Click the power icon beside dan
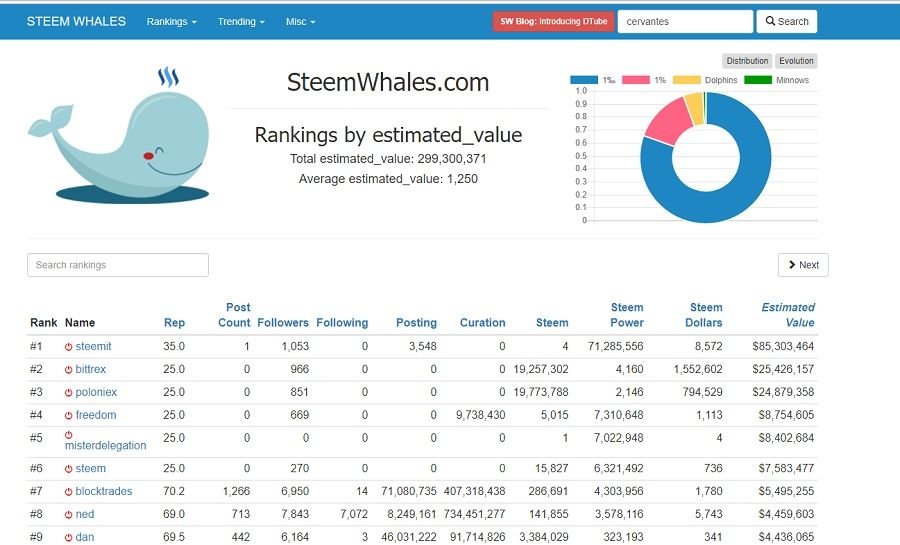The height and width of the screenshot is (545, 900). pyautogui.click(x=68, y=538)
